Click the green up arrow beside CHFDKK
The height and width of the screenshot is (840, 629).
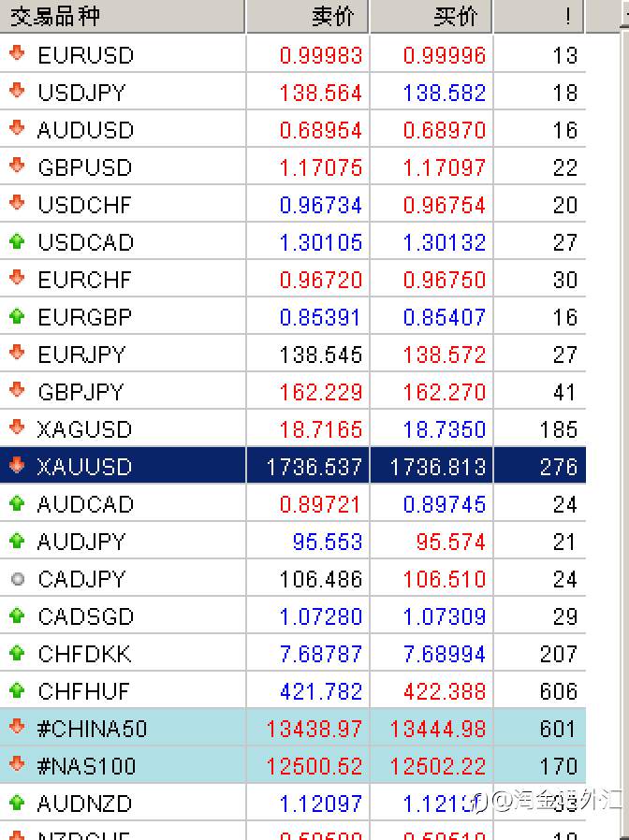[17, 654]
